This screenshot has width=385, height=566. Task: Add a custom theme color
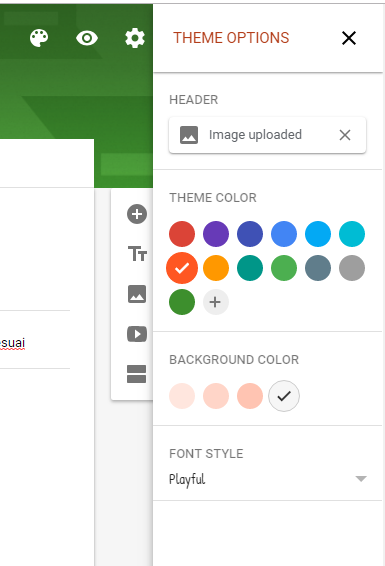coord(216,302)
